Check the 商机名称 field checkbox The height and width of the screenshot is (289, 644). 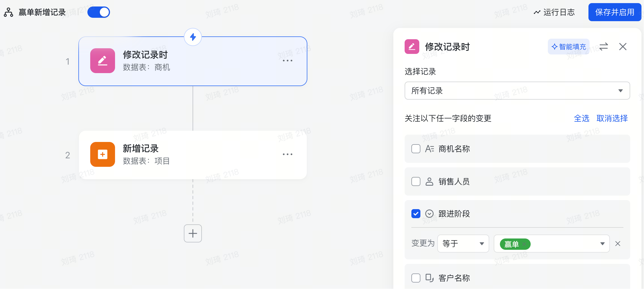click(x=416, y=149)
